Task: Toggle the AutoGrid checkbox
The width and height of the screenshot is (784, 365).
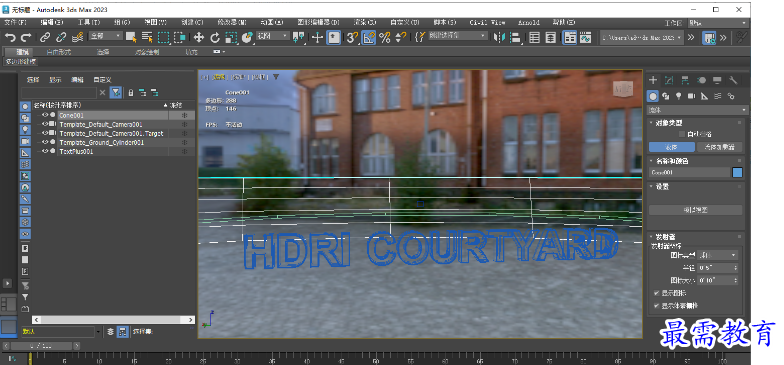Action: pyautogui.click(x=682, y=134)
